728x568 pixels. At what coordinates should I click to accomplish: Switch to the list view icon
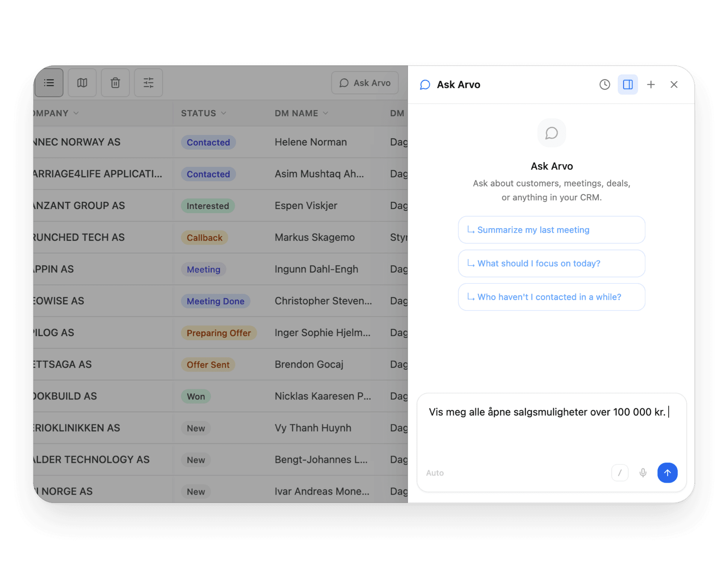click(x=49, y=83)
